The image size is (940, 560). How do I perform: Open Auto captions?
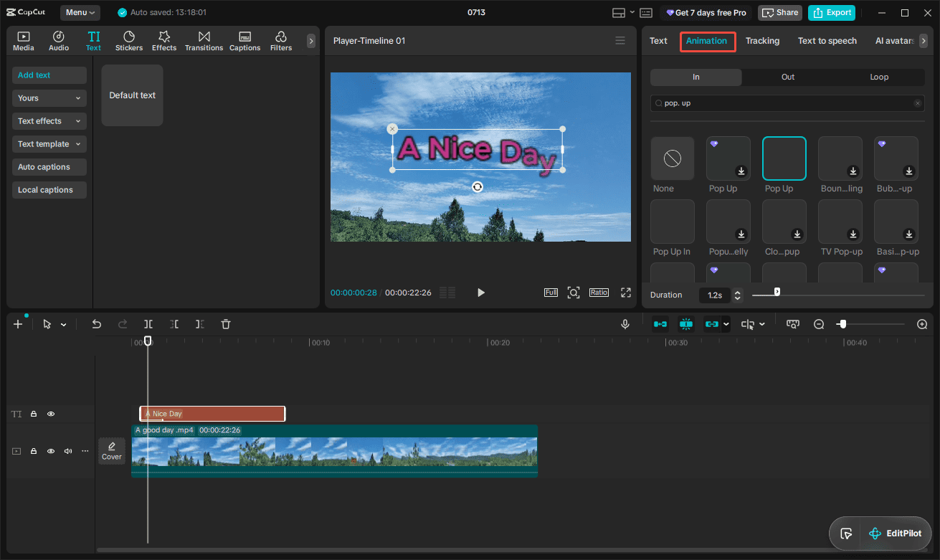tap(49, 167)
